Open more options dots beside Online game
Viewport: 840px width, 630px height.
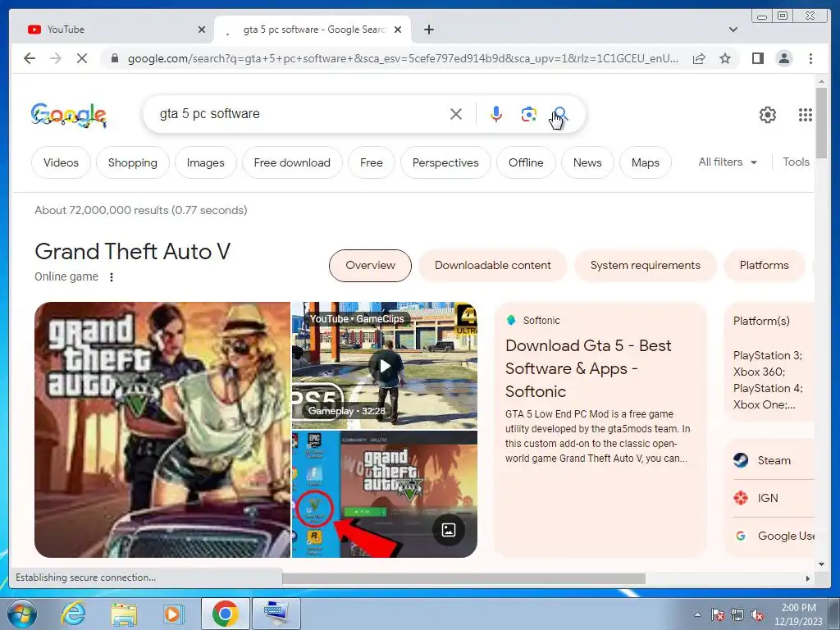pos(112,277)
